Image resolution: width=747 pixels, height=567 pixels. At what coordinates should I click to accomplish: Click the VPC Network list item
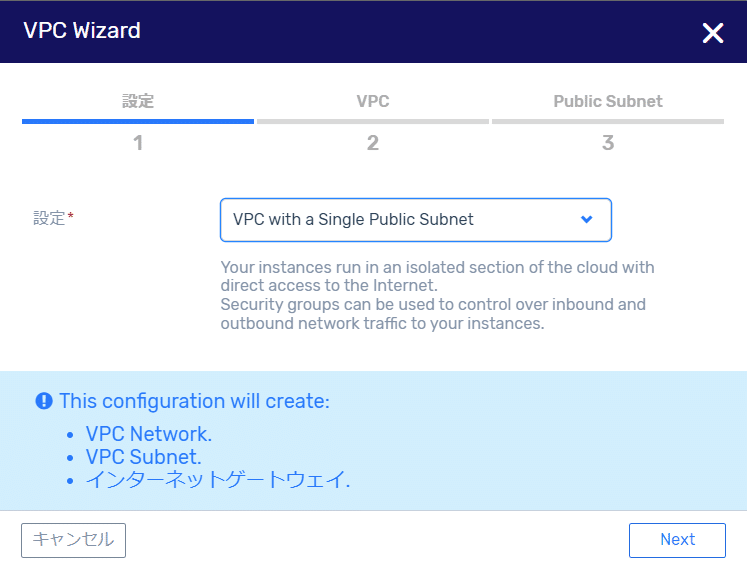[x=149, y=434]
